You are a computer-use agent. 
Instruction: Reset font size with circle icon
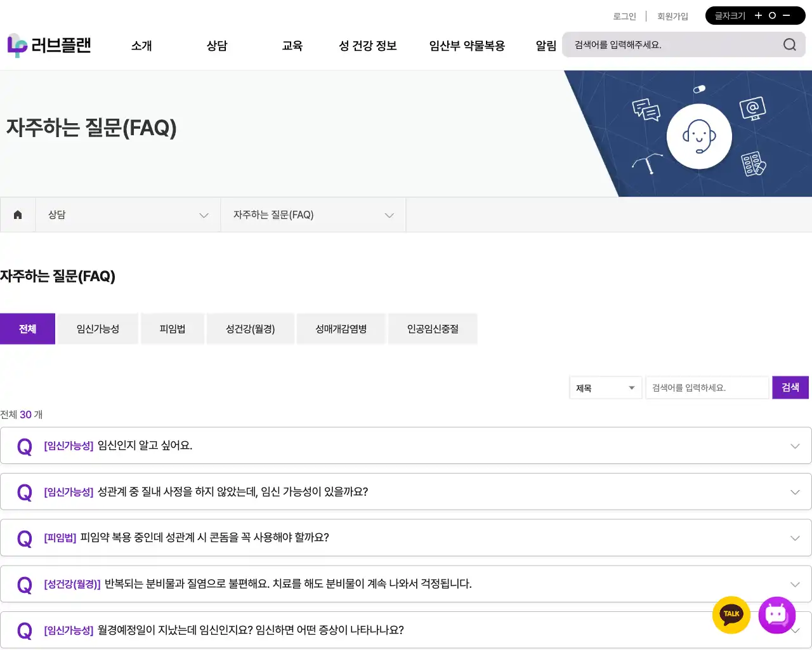pos(772,16)
